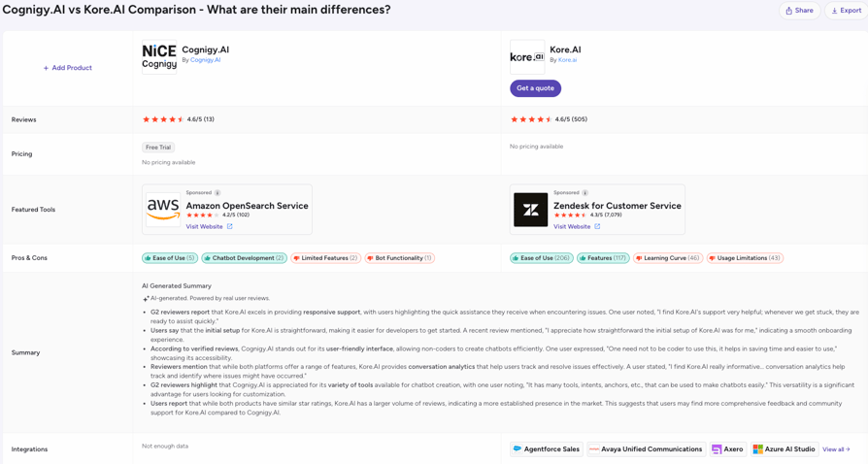
Task: Click Not enough data text
Action: pyautogui.click(x=165, y=446)
